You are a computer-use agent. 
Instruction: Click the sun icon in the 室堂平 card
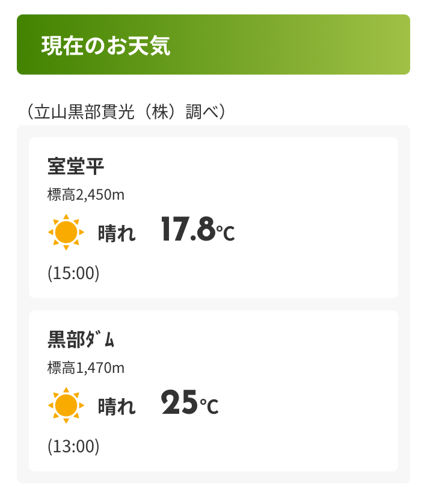[66, 232]
